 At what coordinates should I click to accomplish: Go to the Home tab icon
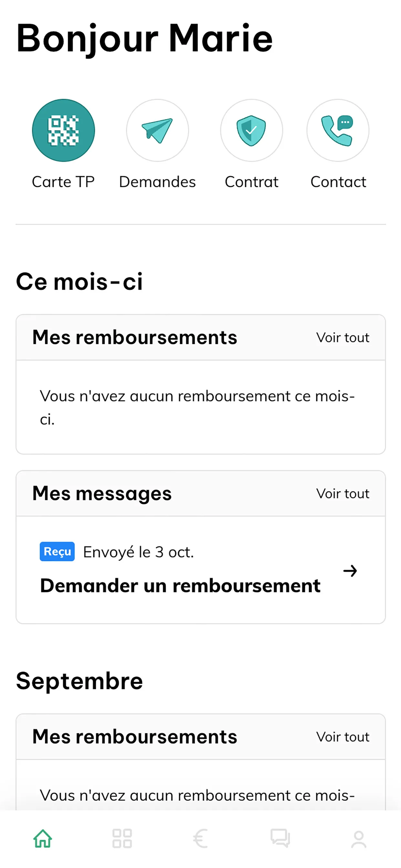(x=43, y=838)
